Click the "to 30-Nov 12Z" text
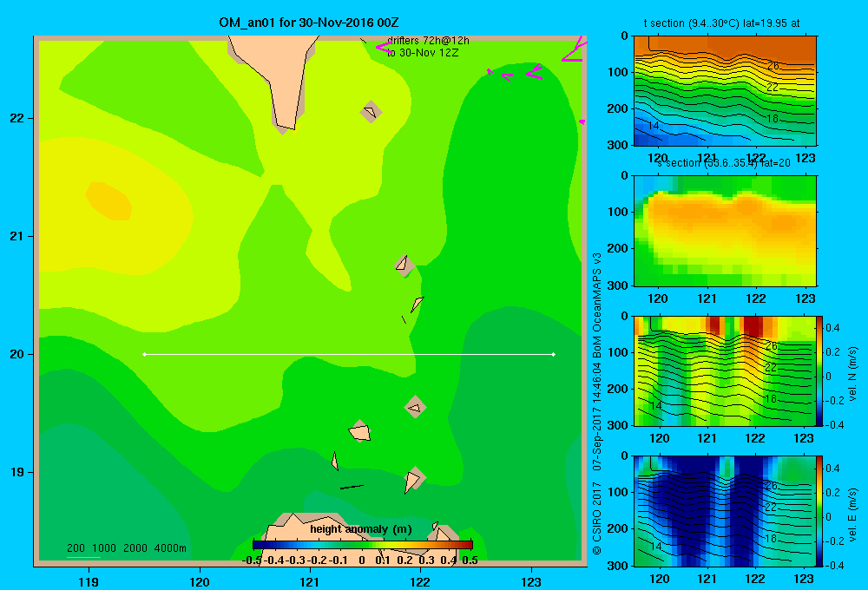This screenshot has height=590, width=868. (x=423, y=53)
